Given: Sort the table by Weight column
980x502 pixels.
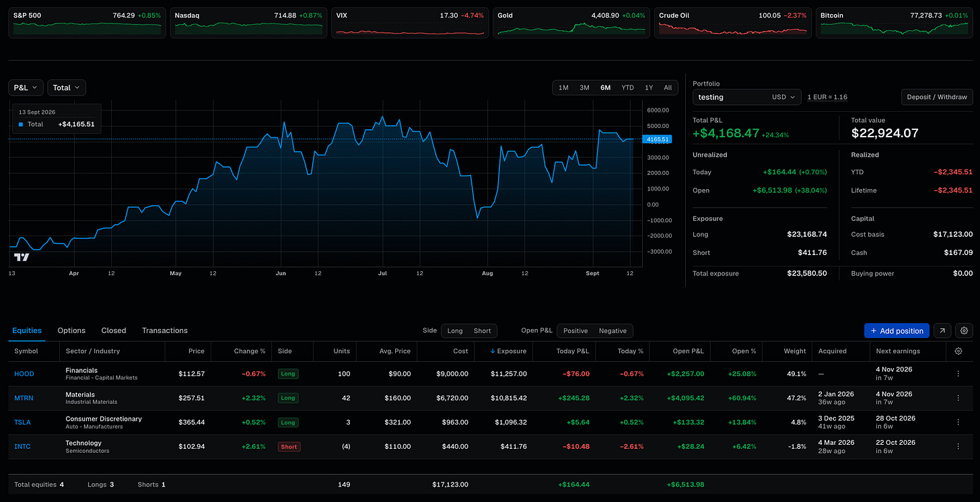Looking at the screenshot, I should pyautogui.click(x=794, y=351).
